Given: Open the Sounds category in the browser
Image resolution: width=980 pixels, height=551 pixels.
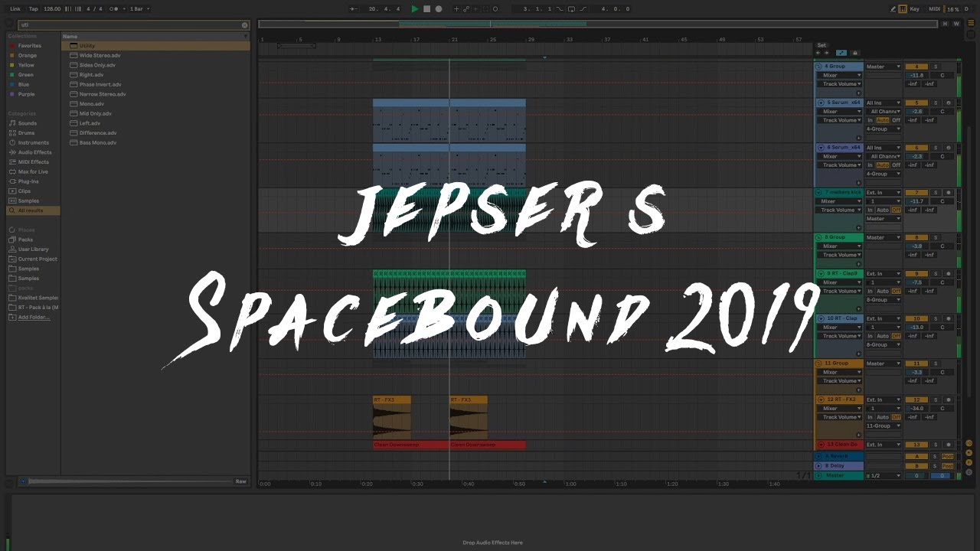Looking at the screenshot, I should coord(28,123).
